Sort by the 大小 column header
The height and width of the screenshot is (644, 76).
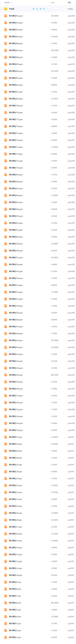(53, 2)
